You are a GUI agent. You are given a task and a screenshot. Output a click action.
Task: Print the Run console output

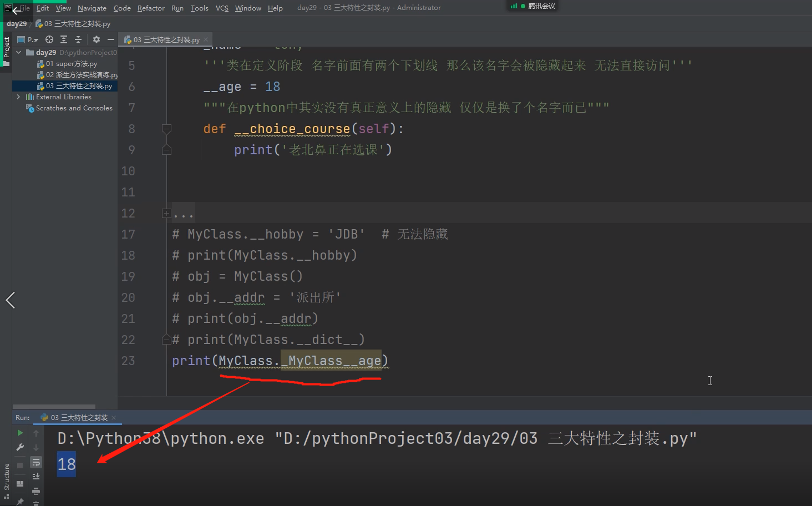point(36,491)
